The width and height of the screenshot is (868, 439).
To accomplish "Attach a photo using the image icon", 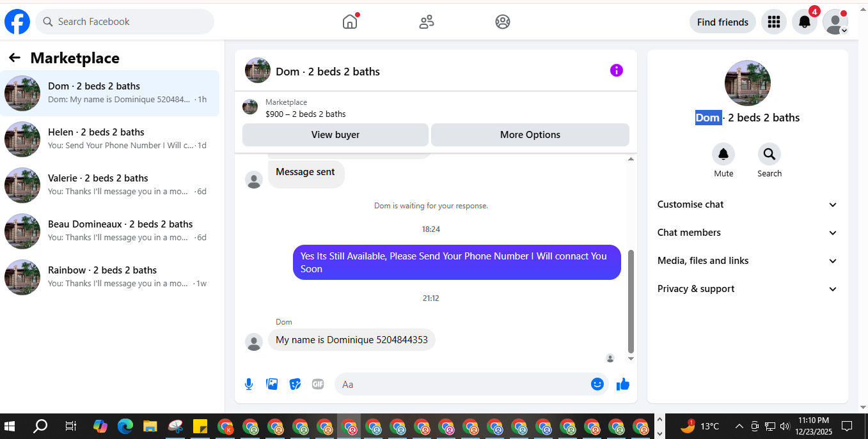I will click(x=272, y=384).
